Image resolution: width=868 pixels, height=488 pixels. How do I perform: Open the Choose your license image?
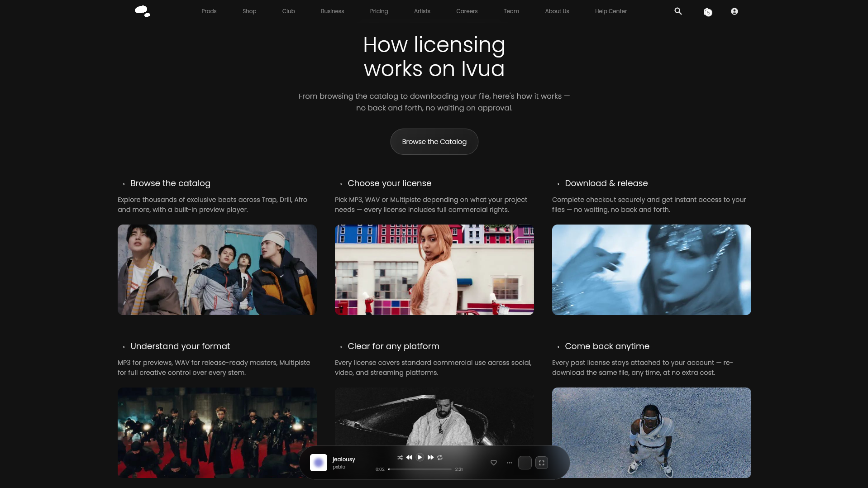click(x=434, y=270)
